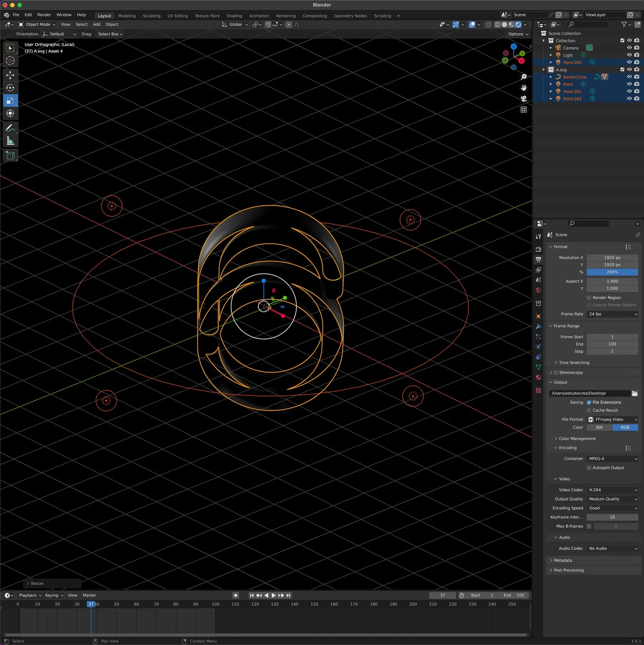Viewport: 644px width, 645px height.
Task: Switch to rendered viewport shading
Action: click(x=518, y=25)
